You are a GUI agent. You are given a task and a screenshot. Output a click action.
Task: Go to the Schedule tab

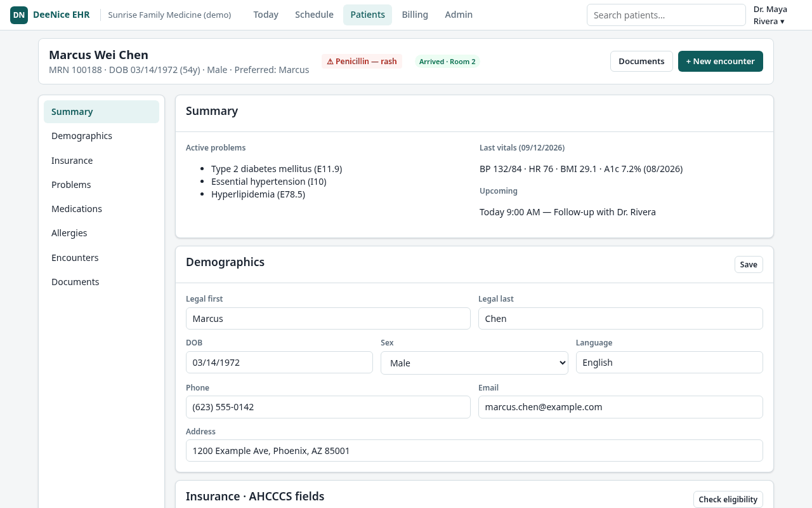pyautogui.click(x=314, y=15)
